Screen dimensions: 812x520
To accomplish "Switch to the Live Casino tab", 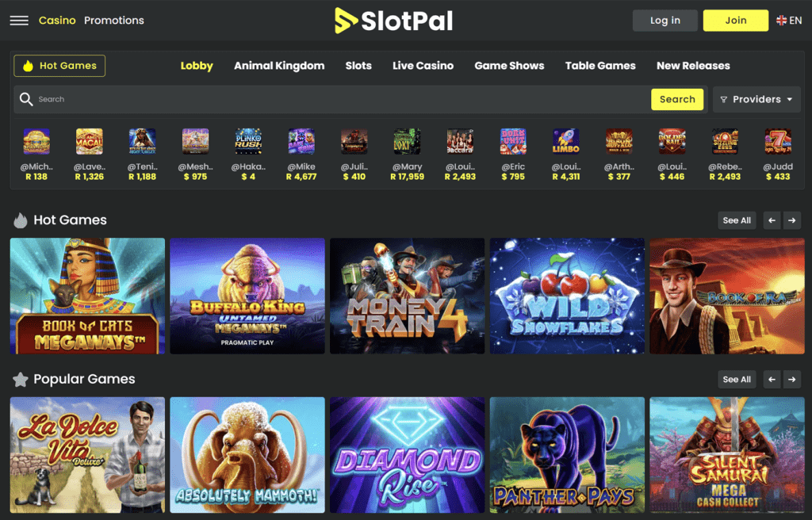I will 423,66.
